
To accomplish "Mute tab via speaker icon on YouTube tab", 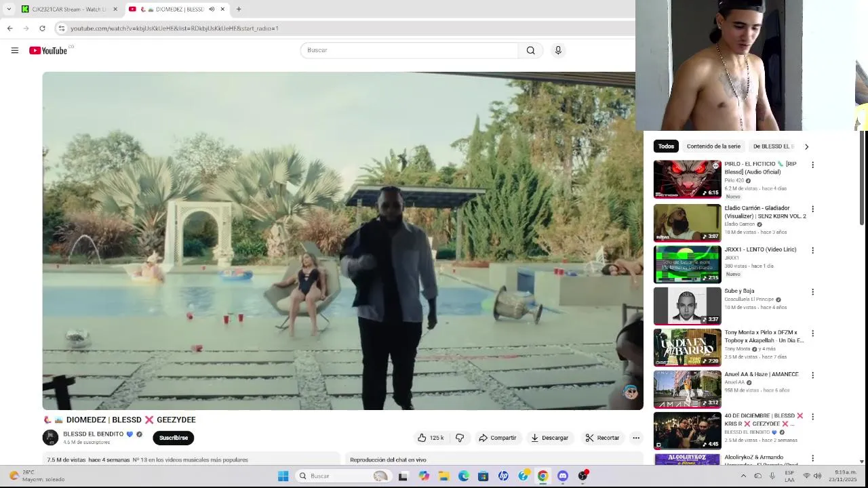I will click(x=212, y=9).
